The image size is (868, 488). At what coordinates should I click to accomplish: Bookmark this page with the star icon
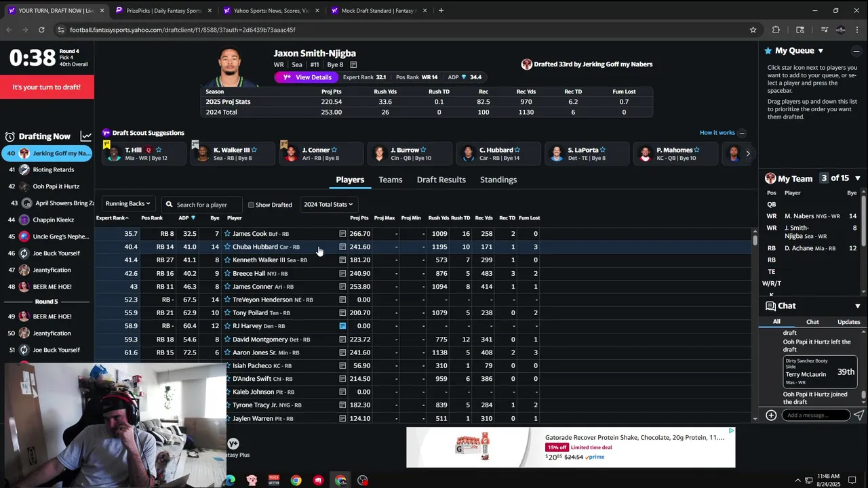tap(753, 30)
